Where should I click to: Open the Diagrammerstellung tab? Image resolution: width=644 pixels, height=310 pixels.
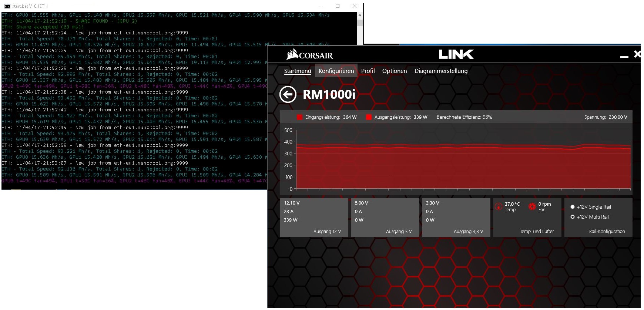click(x=441, y=71)
